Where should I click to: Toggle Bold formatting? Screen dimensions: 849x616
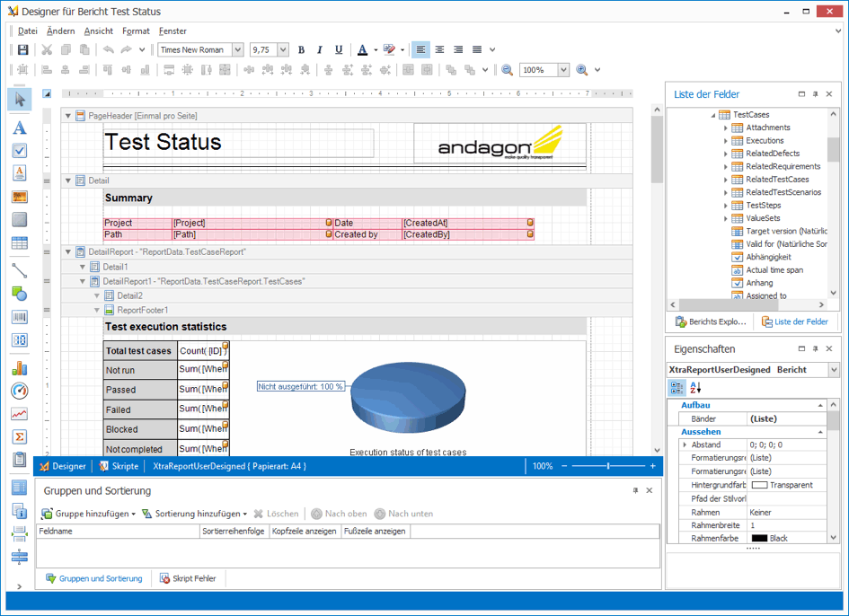301,50
